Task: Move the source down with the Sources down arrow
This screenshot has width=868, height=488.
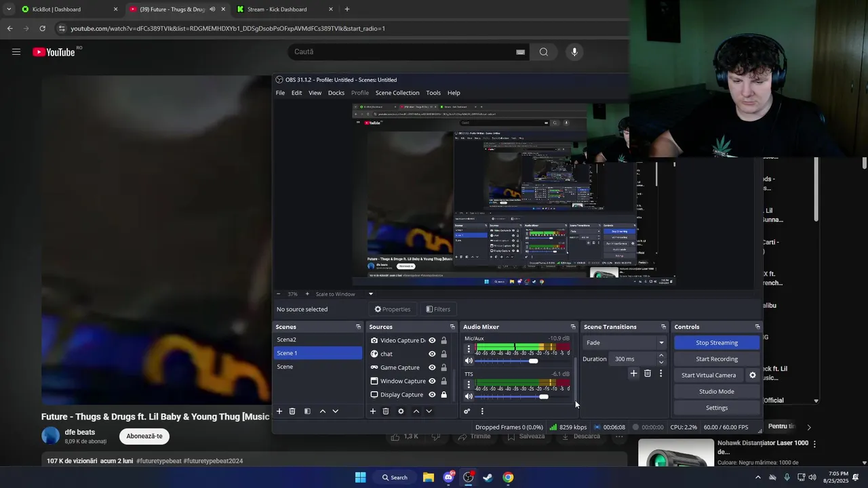Action: point(429,411)
